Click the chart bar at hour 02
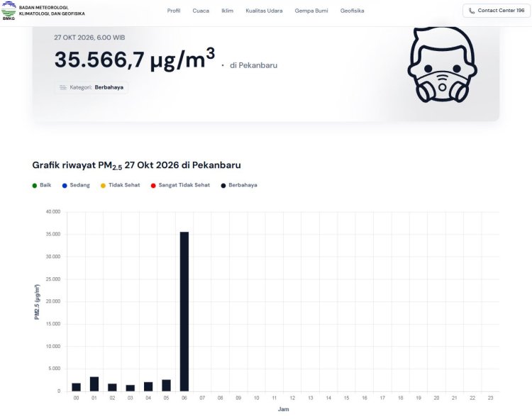Screen dimensions: 532x419 pyautogui.click(x=112, y=387)
